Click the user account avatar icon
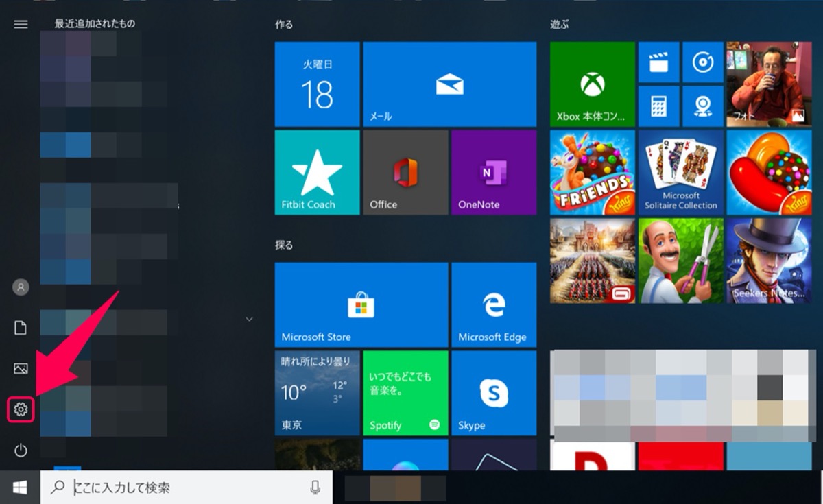The width and height of the screenshot is (823, 504). 21,287
